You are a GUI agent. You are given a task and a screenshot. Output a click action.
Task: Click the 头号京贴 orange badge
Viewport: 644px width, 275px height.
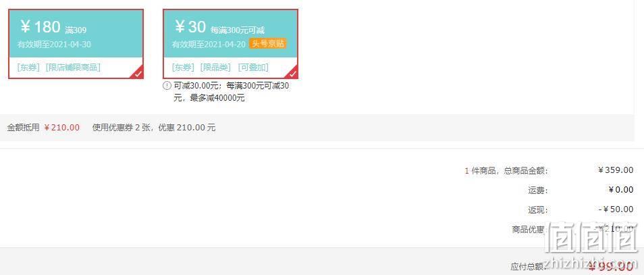pos(268,43)
